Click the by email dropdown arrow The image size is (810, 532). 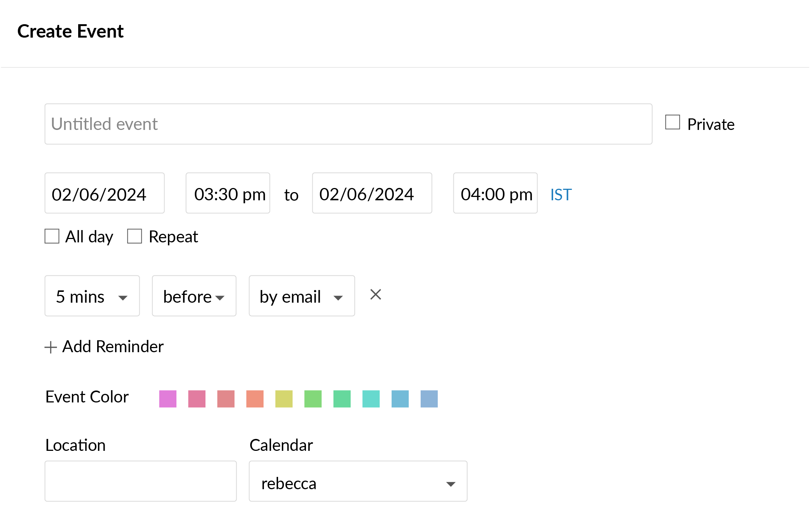[x=338, y=297]
